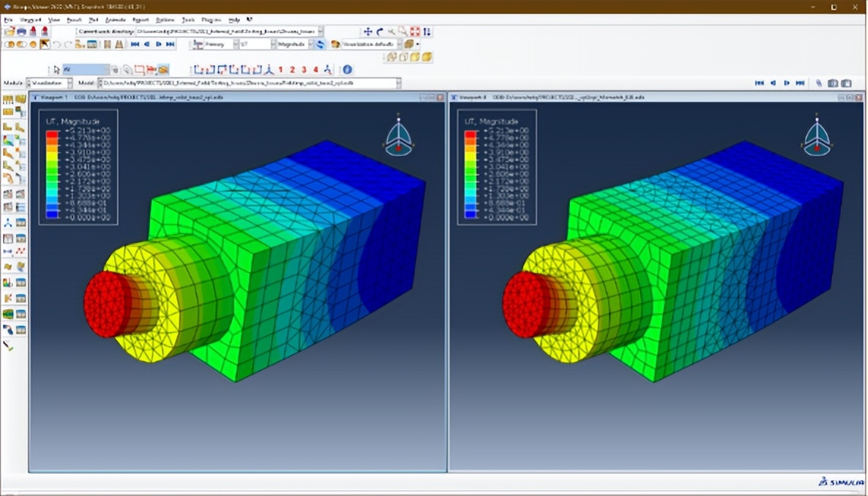The image size is (868, 496).
Task: Click the Print icon in the toolbar
Action: tap(21, 31)
